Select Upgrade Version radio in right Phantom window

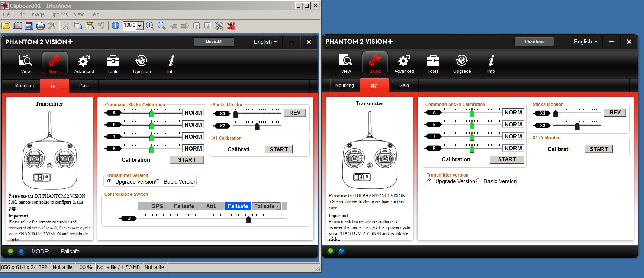coord(429,181)
